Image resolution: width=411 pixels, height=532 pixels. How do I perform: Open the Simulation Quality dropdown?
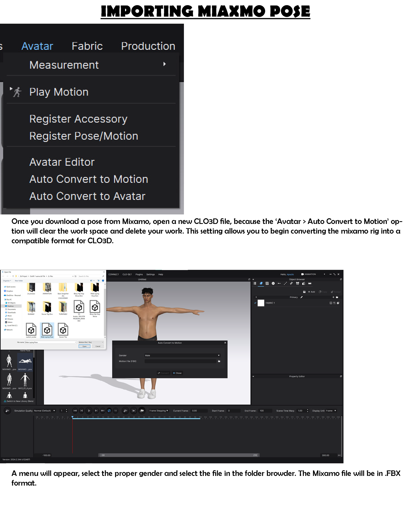pos(45,411)
